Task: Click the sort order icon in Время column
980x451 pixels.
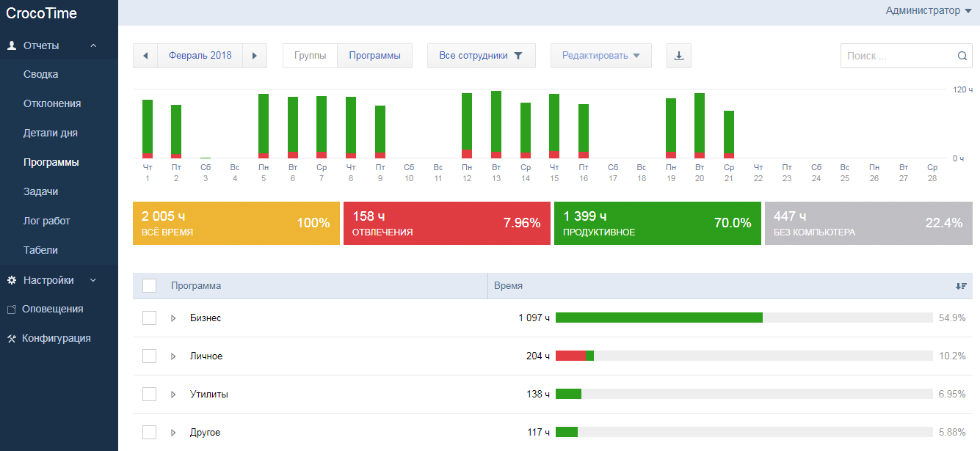Action: click(x=961, y=286)
